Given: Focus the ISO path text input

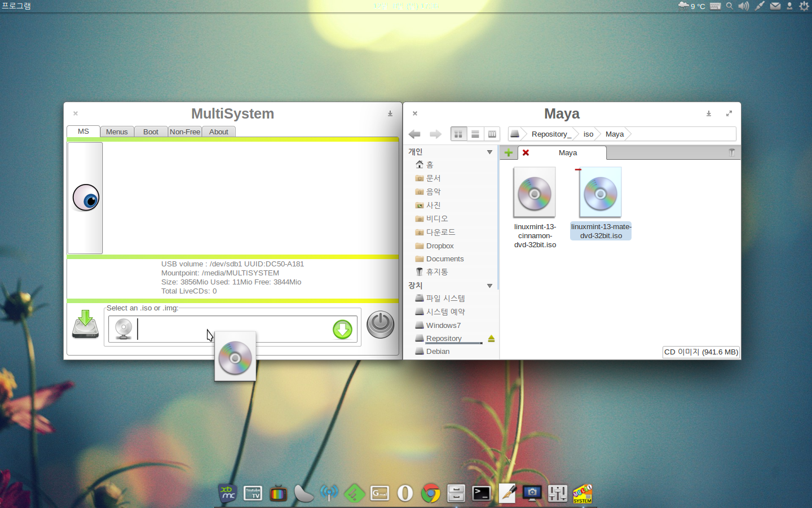Looking at the screenshot, I should [234, 329].
